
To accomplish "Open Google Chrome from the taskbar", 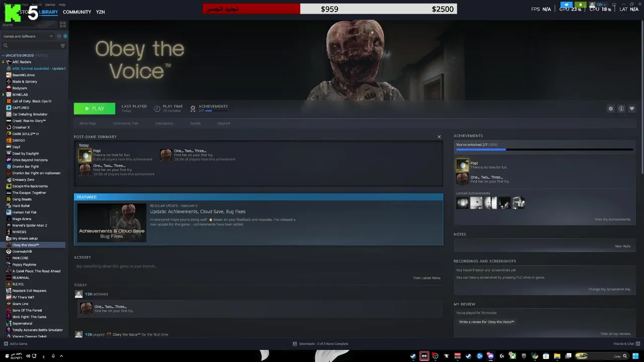I will [x=535, y=356].
